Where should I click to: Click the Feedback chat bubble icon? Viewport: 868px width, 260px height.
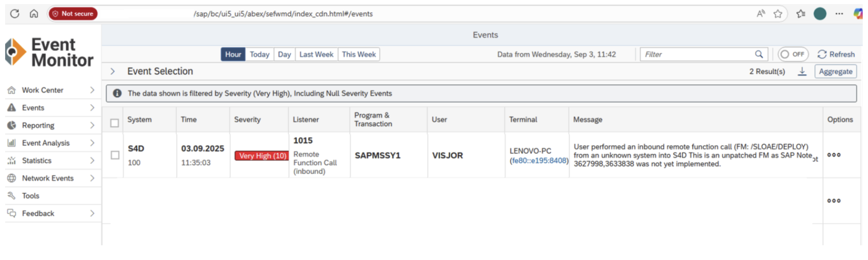tap(12, 213)
